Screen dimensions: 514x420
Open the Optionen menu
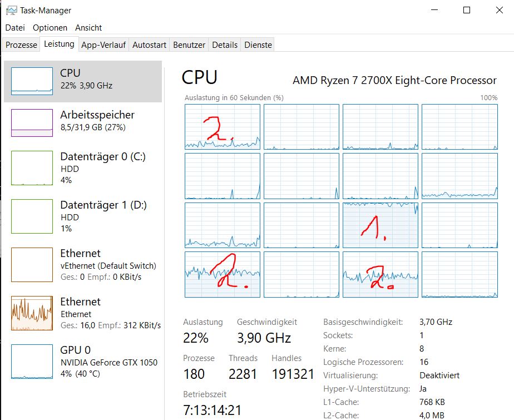pos(50,27)
